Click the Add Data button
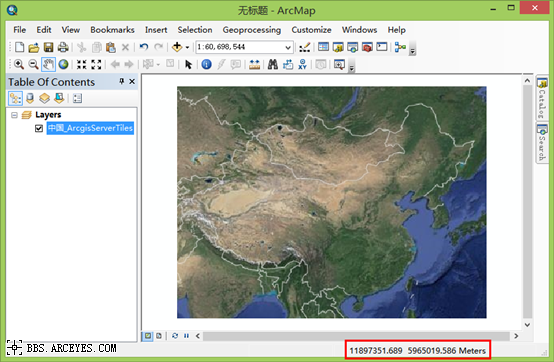 pyautogui.click(x=177, y=47)
